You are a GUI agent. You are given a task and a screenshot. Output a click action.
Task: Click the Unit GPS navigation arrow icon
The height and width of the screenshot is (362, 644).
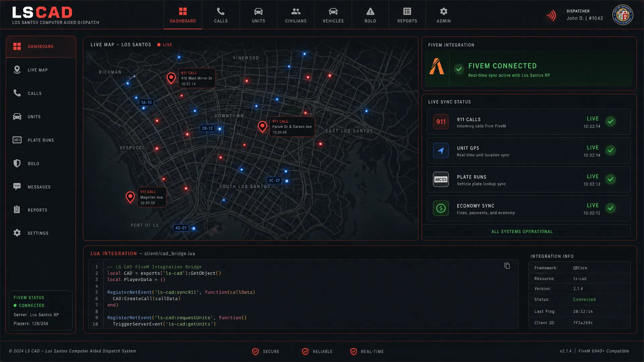point(441,150)
